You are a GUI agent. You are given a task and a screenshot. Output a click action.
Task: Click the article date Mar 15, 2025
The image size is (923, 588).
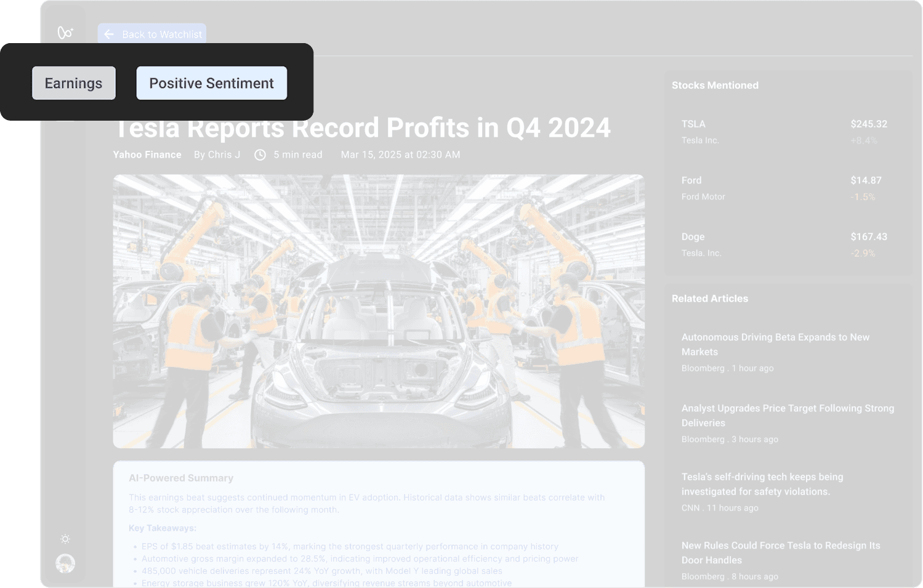400,155
